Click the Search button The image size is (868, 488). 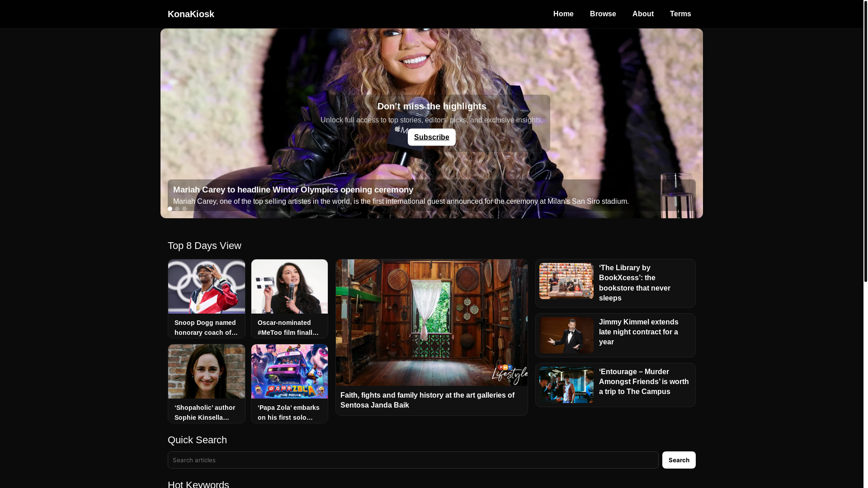coord(679,460)
